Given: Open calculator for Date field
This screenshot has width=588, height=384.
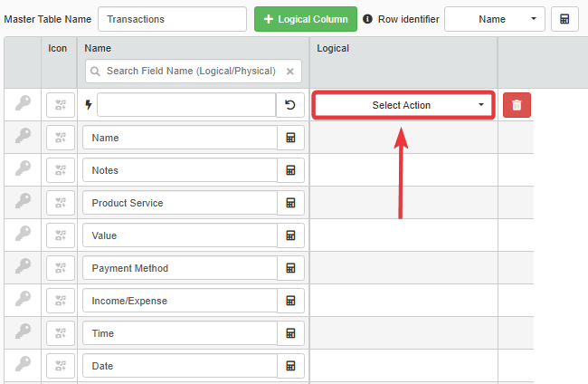Looking at the screenshot, I should [x=290, y=366].
